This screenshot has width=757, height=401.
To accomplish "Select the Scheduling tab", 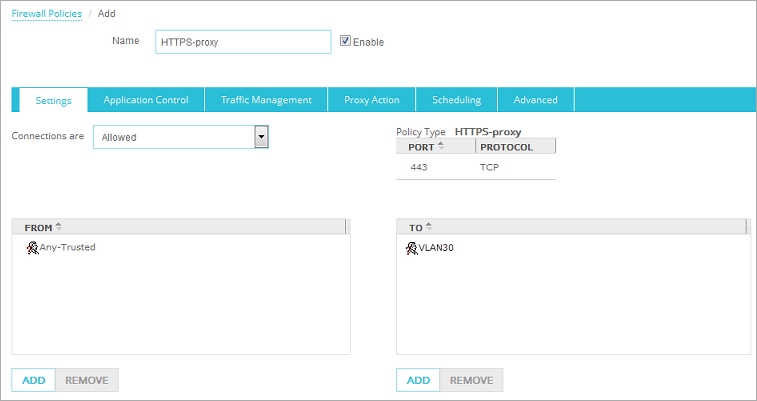I will click(x=456, y=100).
